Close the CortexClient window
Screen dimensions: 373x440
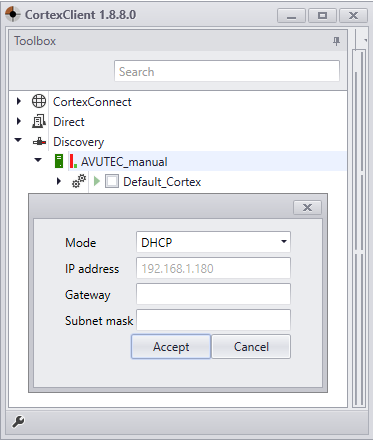pyautogui.click(x=353, y=16)
